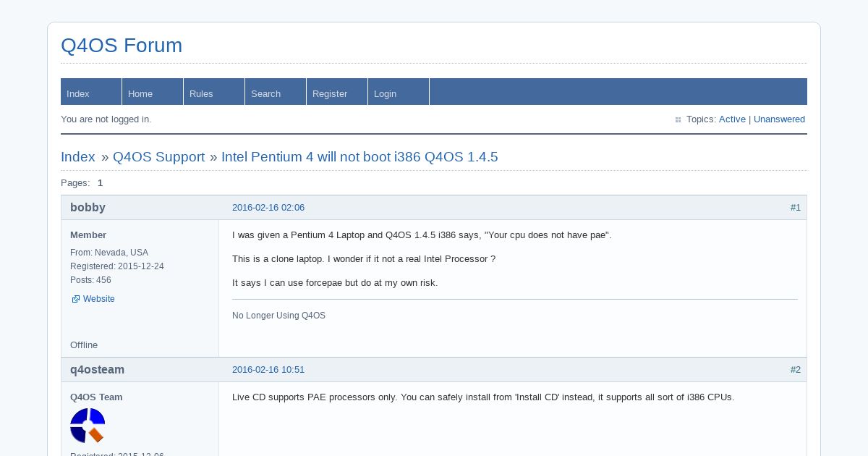Screen dimensions: 868x456
Task: Click bobby's 'Offline' status text
Action: [x=84, y=345]
